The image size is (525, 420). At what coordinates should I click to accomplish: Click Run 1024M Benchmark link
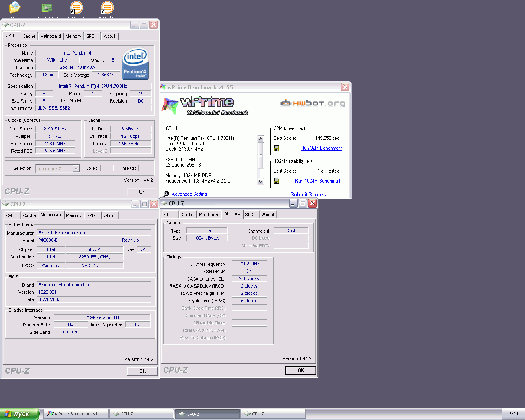click(318, 181)
